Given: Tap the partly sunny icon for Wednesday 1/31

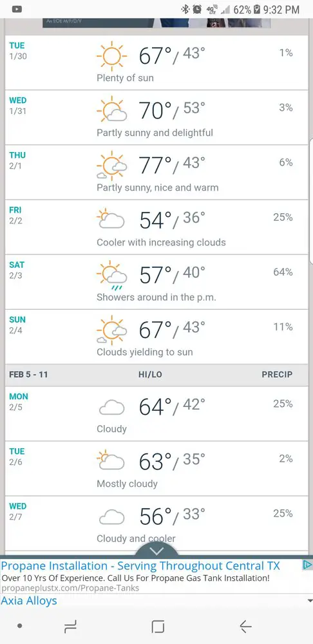Looking at the screenshot, I should coord(111,110).
